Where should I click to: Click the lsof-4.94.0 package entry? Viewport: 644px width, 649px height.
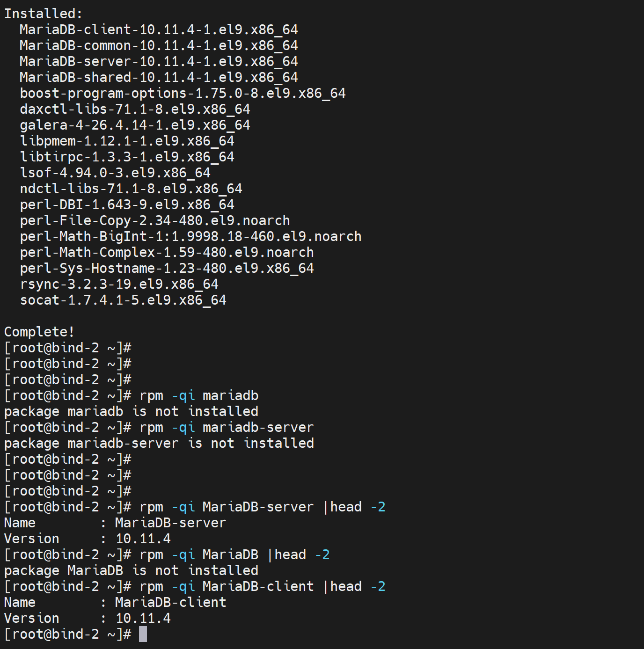(x=115, y=173)
